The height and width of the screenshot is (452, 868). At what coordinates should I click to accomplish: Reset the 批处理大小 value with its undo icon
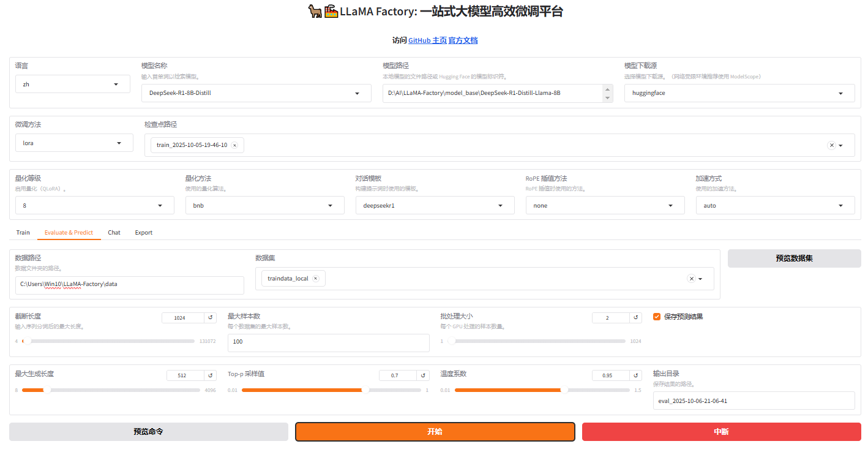[x=635, y=318]
